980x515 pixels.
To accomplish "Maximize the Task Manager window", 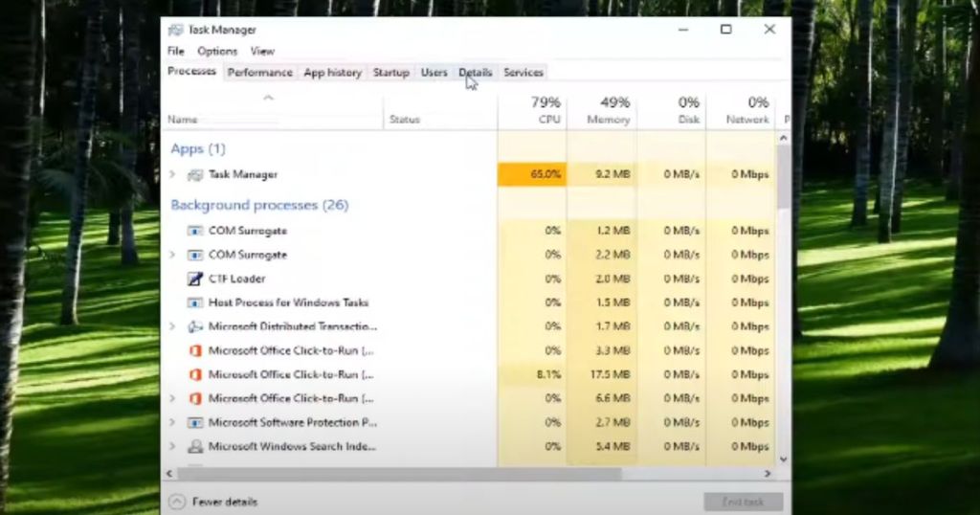I will 725,30.
